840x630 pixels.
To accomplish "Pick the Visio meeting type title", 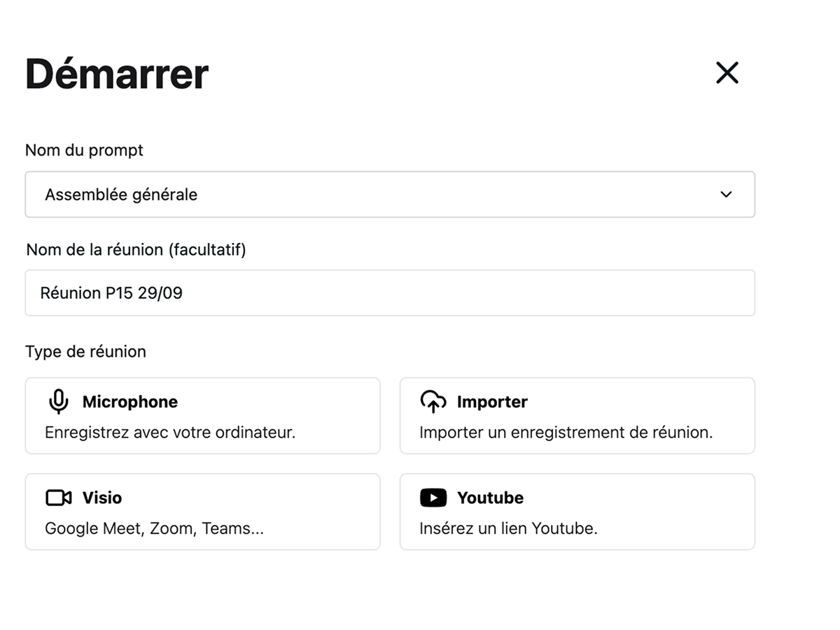I will click(102, 498).
